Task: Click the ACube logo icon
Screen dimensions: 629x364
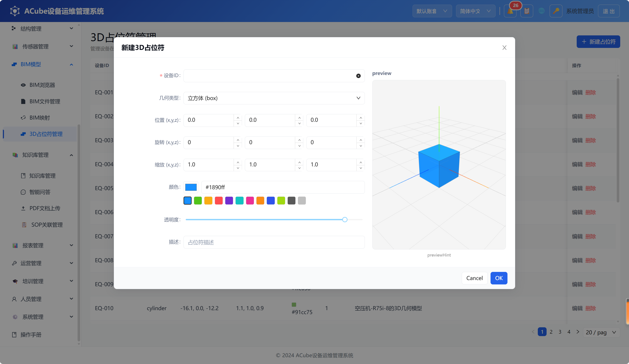Action: [x=15, y=11]
